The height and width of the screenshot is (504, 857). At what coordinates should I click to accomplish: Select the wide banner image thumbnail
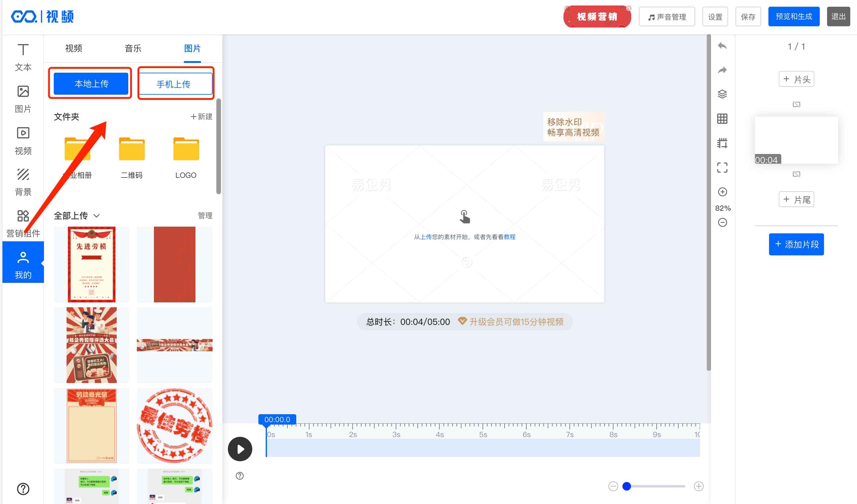click(174, 345)
